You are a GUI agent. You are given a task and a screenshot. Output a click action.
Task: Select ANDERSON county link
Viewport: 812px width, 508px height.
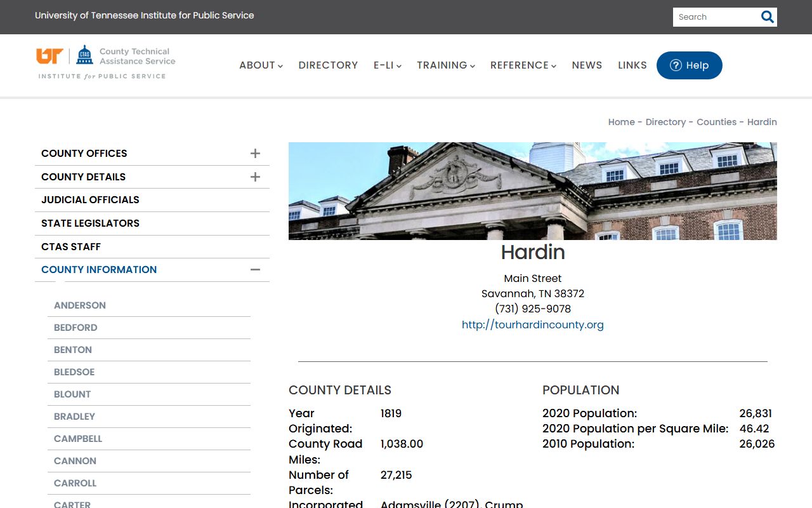[80, 305]
